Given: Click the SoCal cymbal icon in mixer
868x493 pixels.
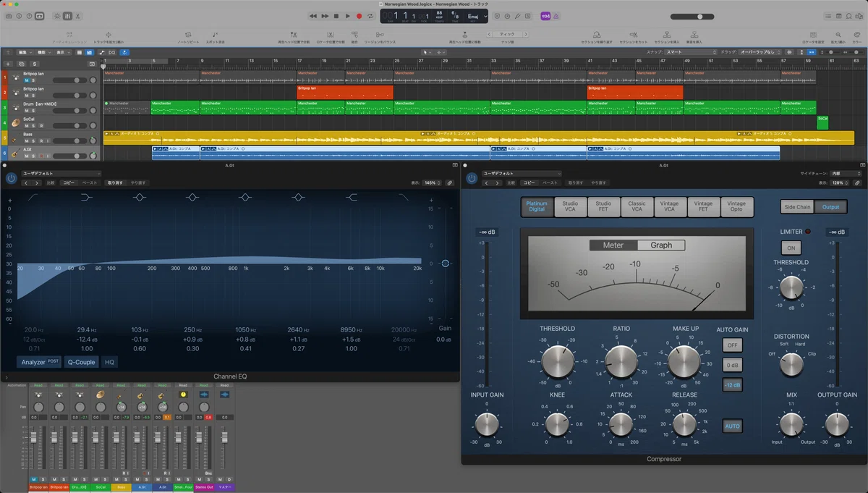Looking at the screenshot, I should click(x=100, y=395).
